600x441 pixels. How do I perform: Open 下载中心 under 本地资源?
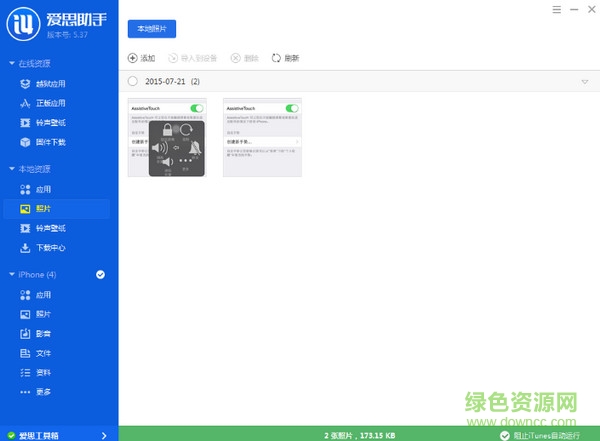[50, 247]
